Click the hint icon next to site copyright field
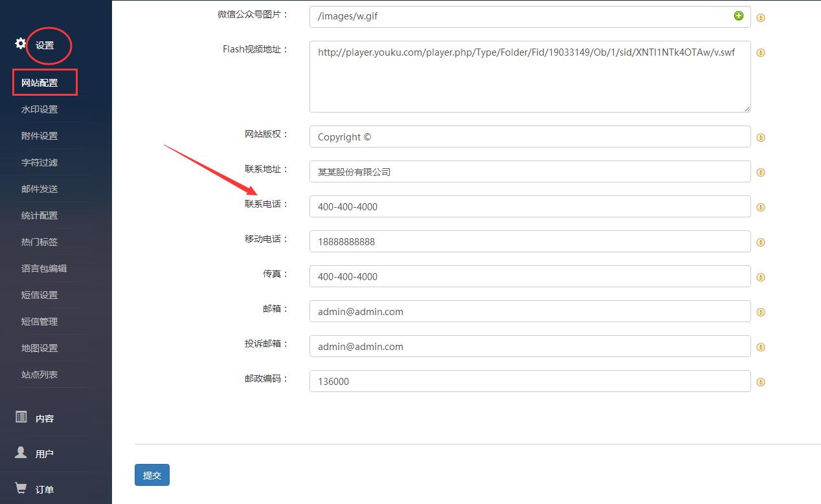Screen dimensions: 821x504 point(761,137)
